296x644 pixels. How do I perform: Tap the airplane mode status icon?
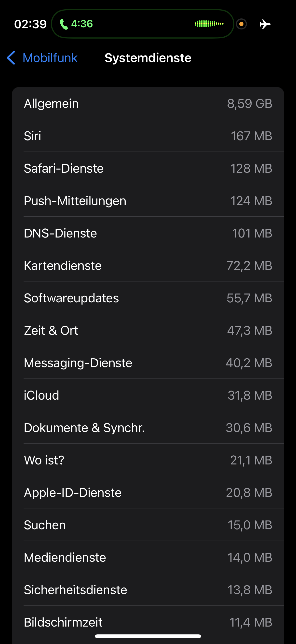tap(265, 24)
